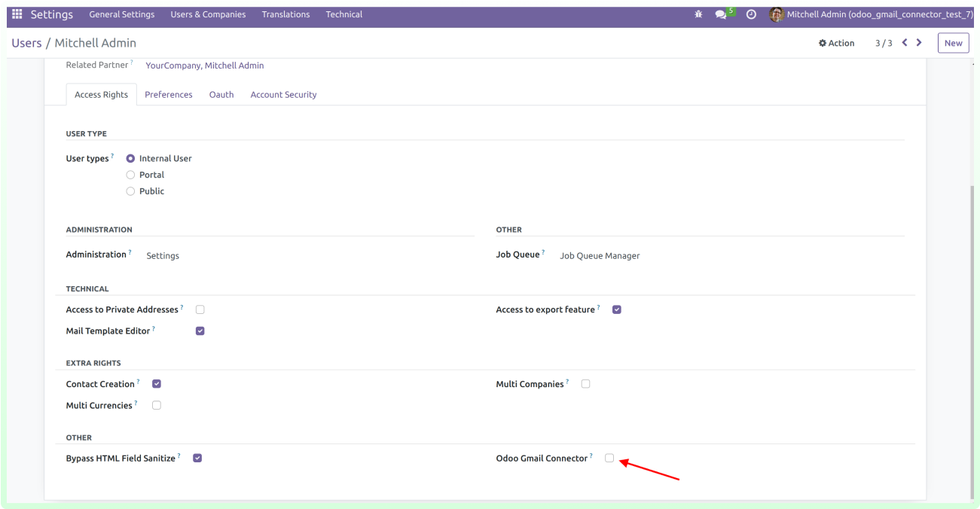Select the Portal user type
Viewport: 980px width, 509px height.
tap(130, 175)
